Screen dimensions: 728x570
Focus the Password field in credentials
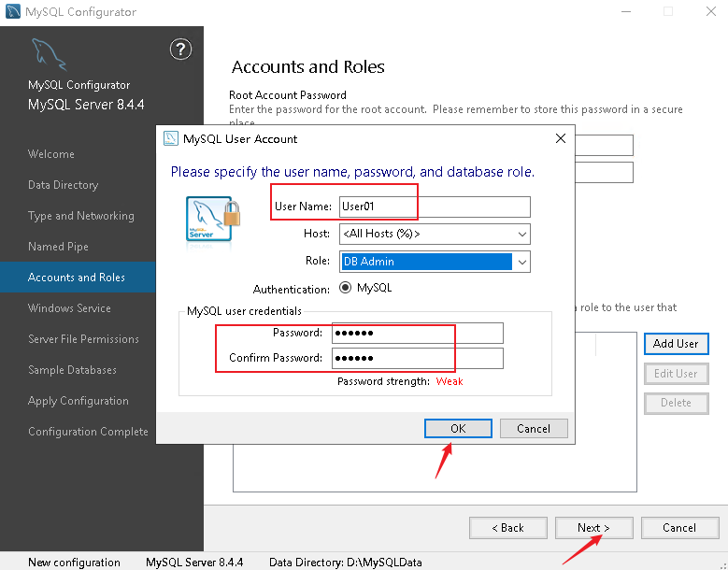tap(418, 333)
